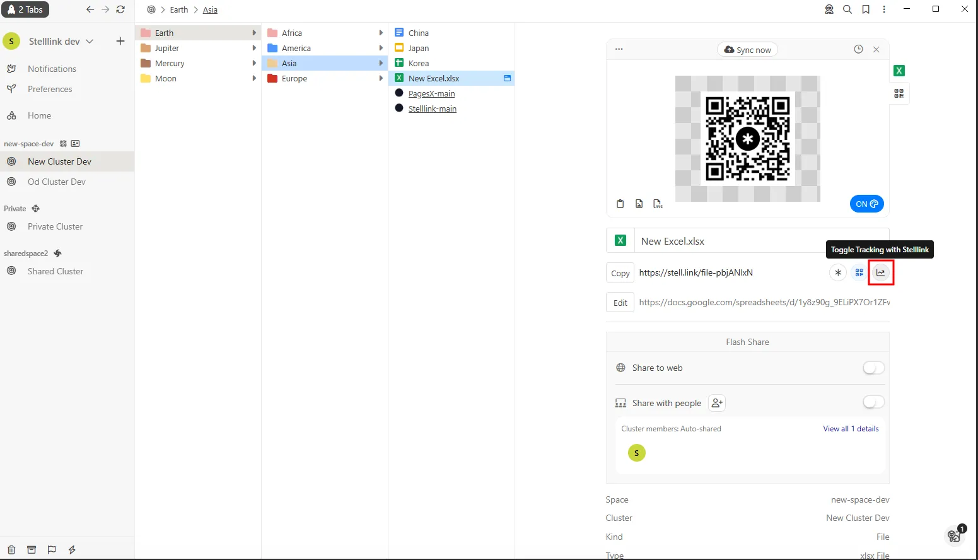Screen dimensions: 978x560
Task: Click the bookmark icon in top bar
Action: pos(866,9)
